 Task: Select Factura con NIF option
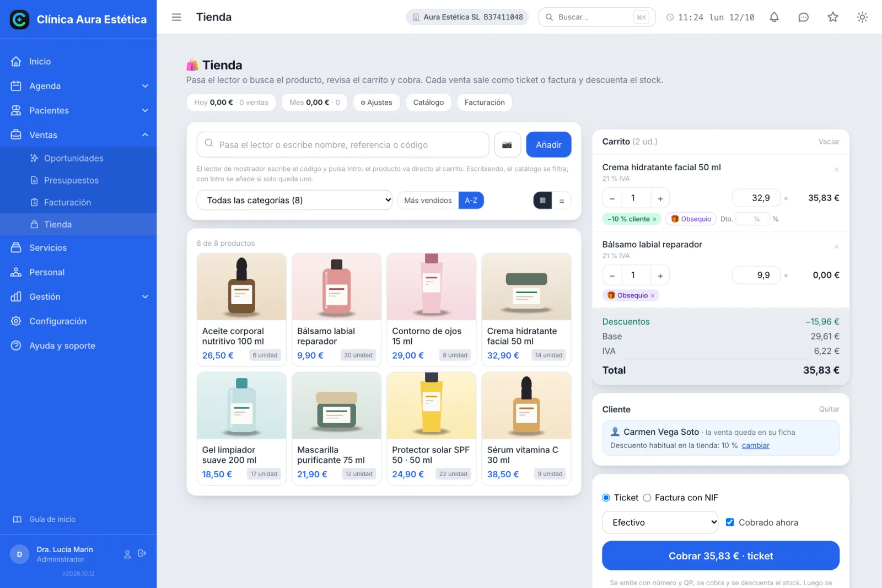coord(647,498)
